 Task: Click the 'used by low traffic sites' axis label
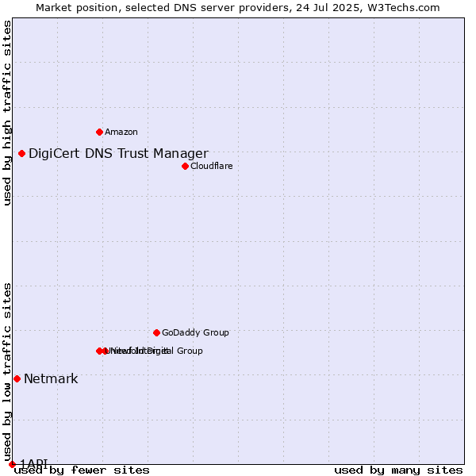tap(7, 373)
